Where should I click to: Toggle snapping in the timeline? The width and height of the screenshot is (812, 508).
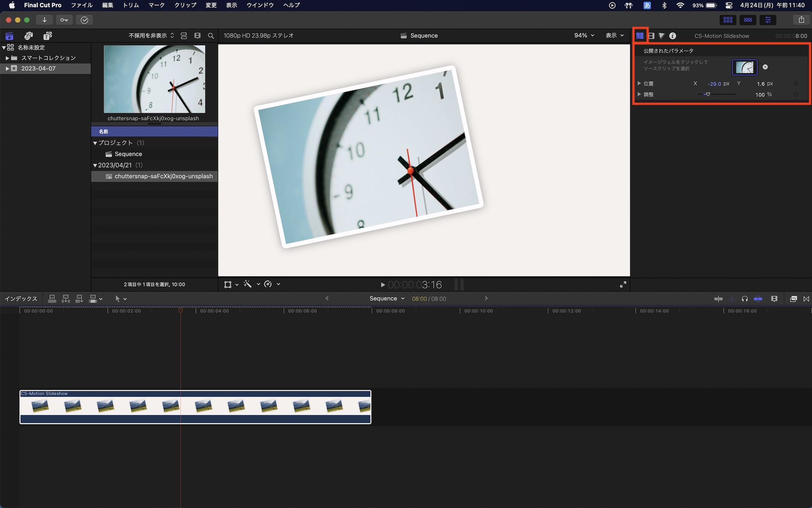coord(758,299)
